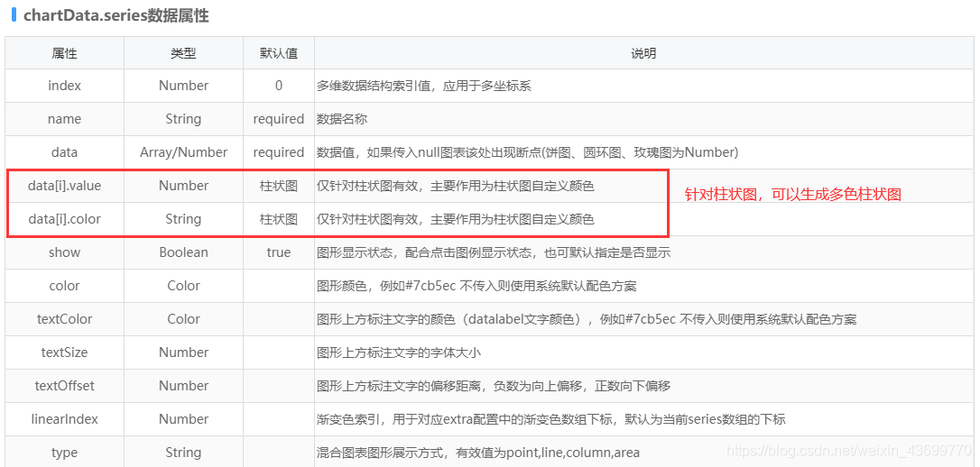Click the required default for name row
980x467 pixels.
pyautogui.click(x=279, y=119)
